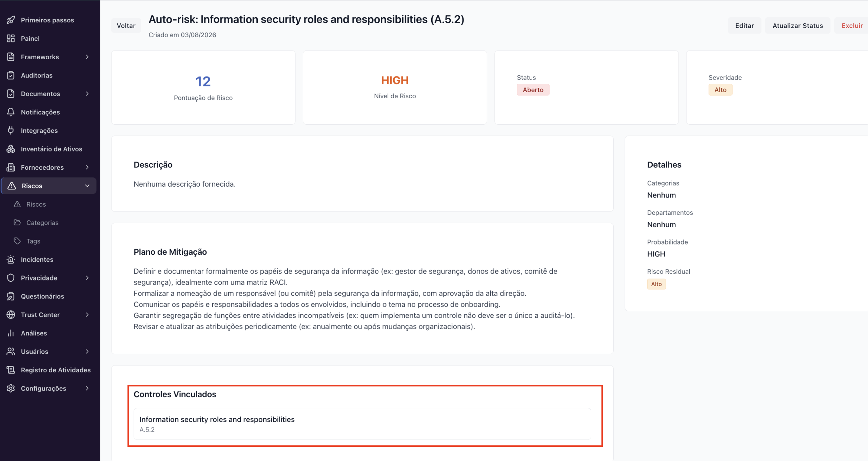Screen dimensions: 868x461
Task: Click the Registro de Atividades log icon
Action: 11,370
